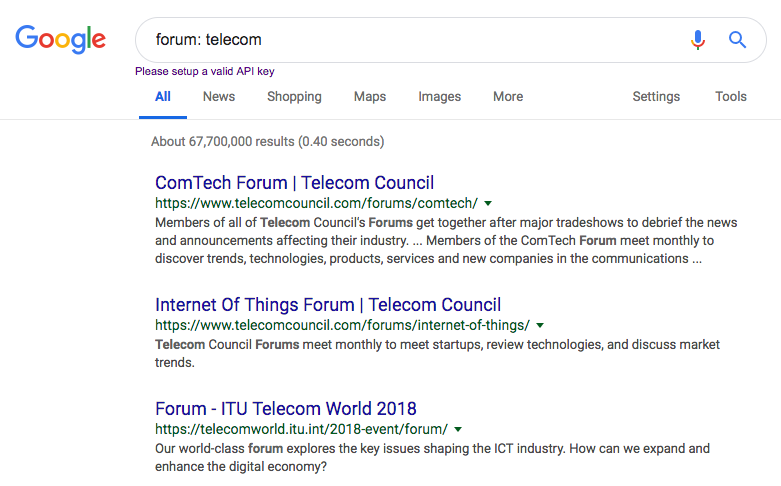Click the microphone voice search icon
The width and height of the screenshot is (781, 486).
tap(698, 40)
